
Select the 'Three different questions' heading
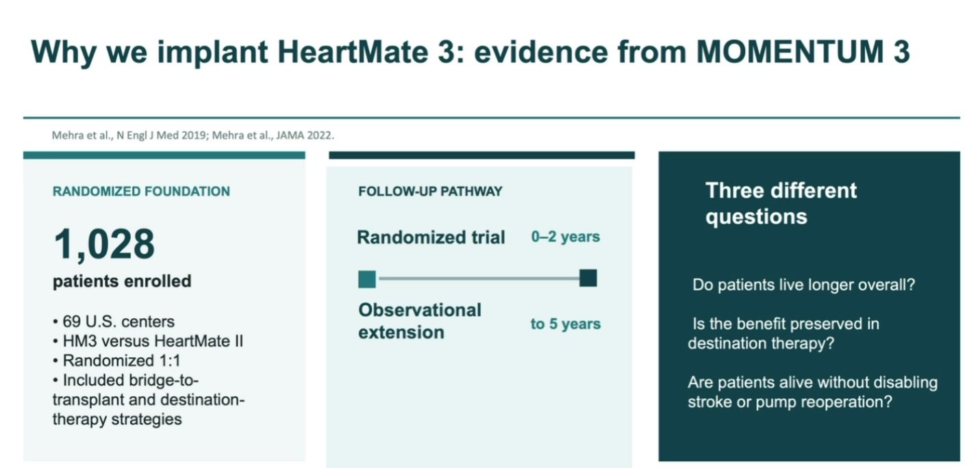click(x=781, y=203)
